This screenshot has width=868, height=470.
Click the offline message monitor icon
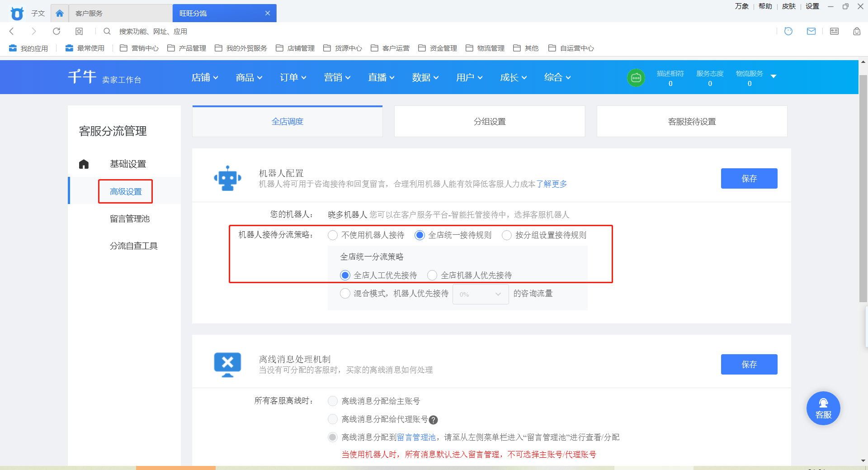coord(227,365)
